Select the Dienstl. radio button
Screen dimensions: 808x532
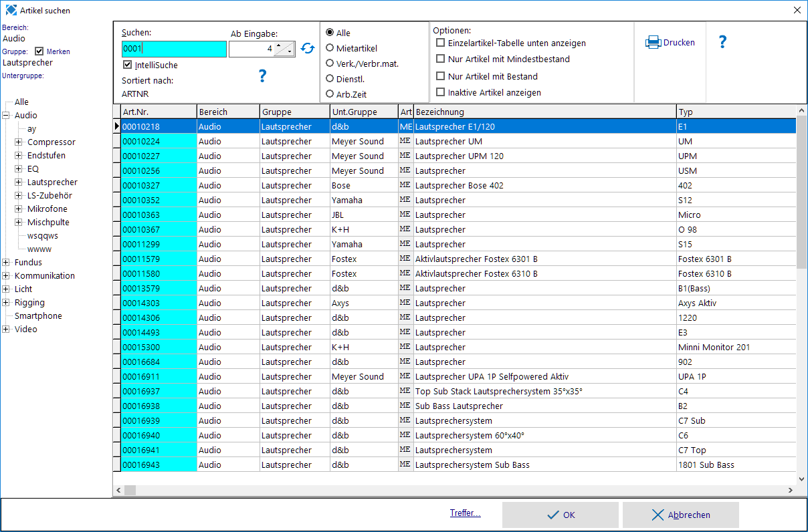(330, 78)
